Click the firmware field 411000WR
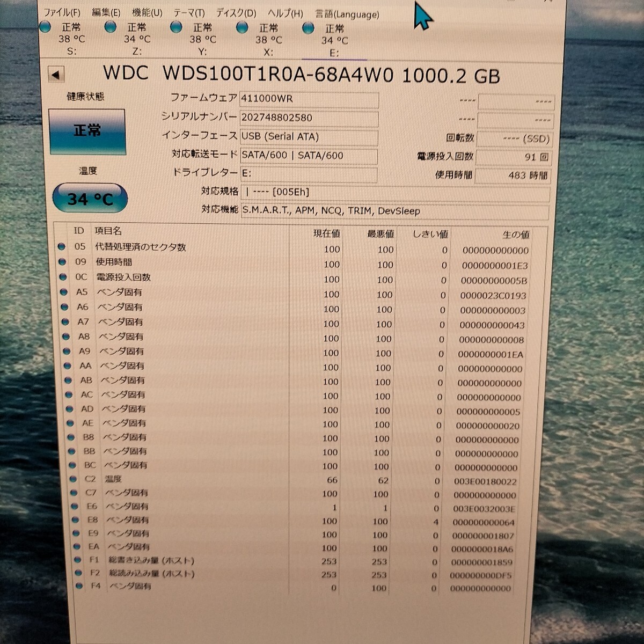The height and width of the screenshot is (644, 644). tap(309, 99)
